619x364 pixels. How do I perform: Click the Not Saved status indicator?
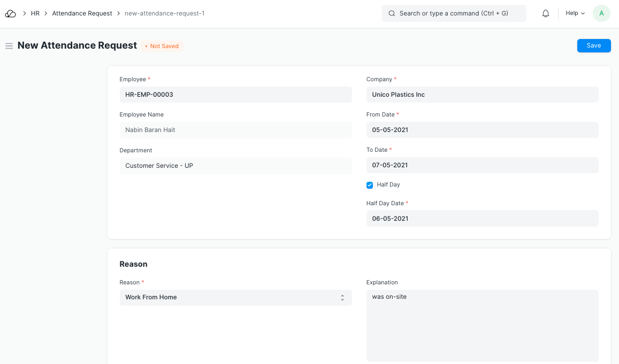pyautogui.click(x=162, y=47)
